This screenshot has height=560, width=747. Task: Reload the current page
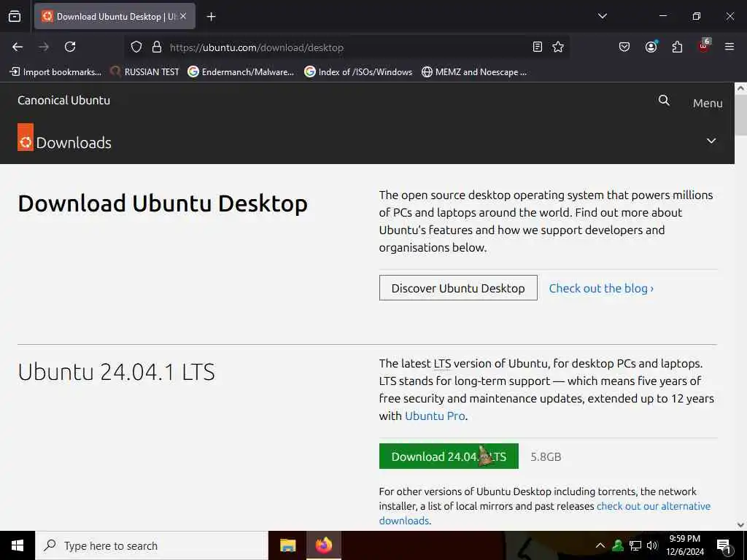70,47
